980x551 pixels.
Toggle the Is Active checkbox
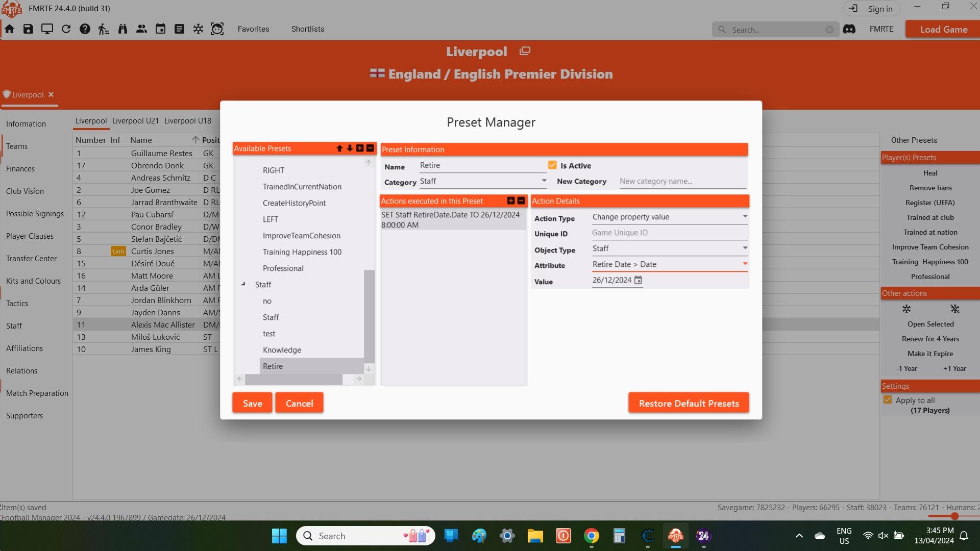click(552, 165)
